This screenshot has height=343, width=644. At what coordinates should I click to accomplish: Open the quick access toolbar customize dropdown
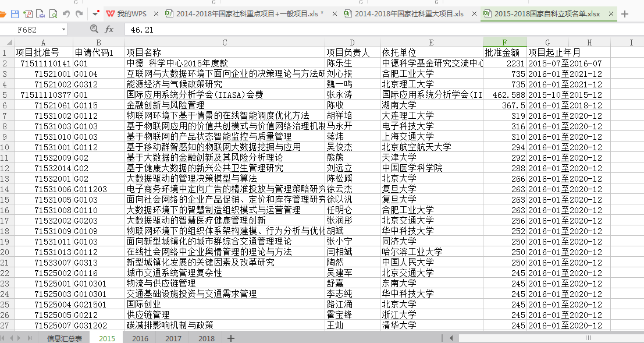point(95,14)
